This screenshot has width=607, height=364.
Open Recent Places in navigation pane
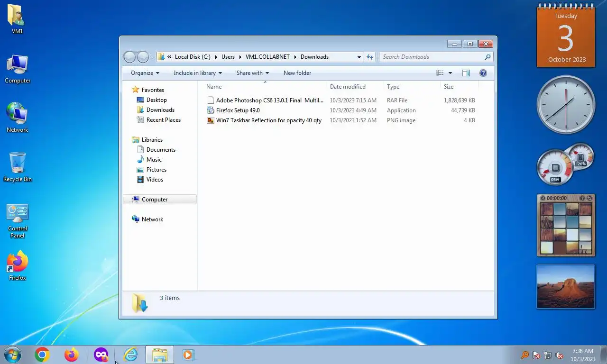click(164, 120)
